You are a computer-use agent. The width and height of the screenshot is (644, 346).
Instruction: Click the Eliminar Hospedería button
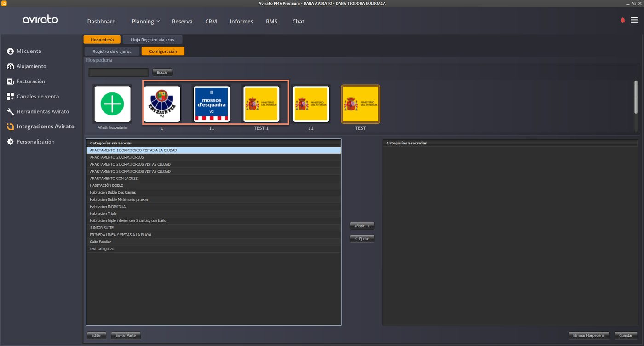pyautogui.click(x=589, y=335)
